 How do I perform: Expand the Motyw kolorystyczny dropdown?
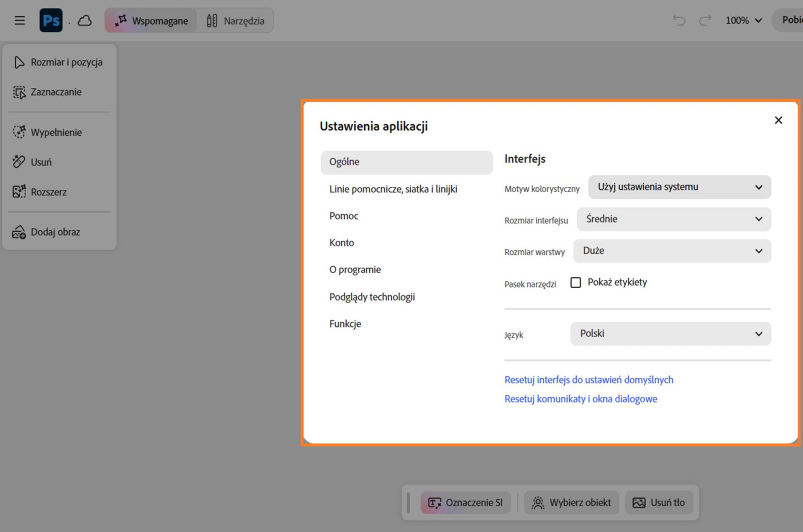pyautogui.click(x=680, y=187)
